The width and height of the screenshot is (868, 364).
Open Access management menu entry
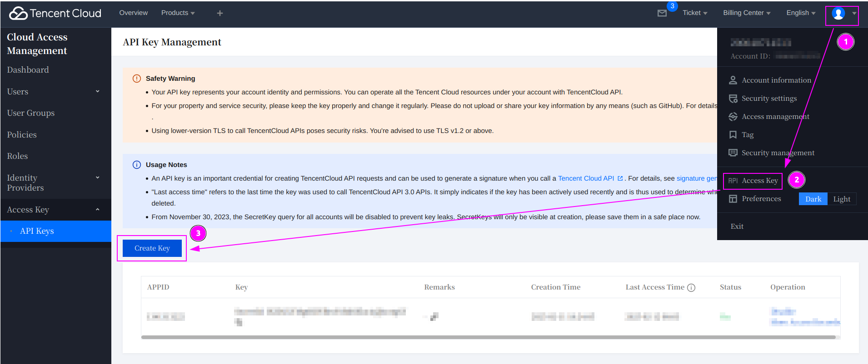775,116
